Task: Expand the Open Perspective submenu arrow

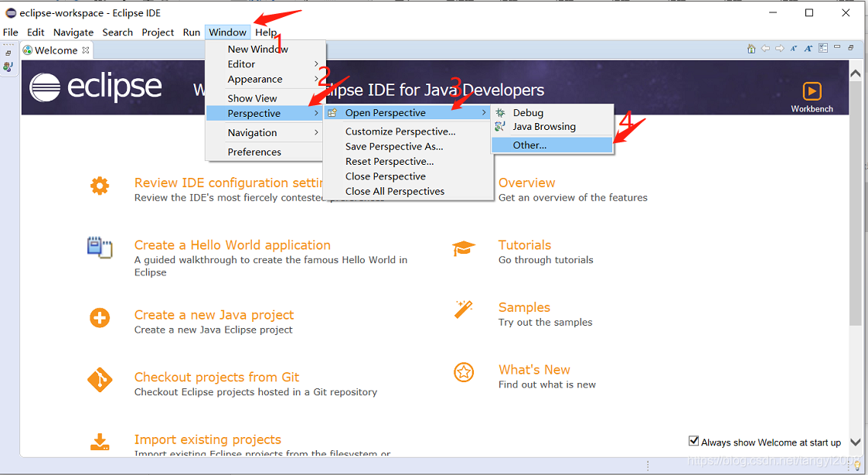Action: point(484,112)
